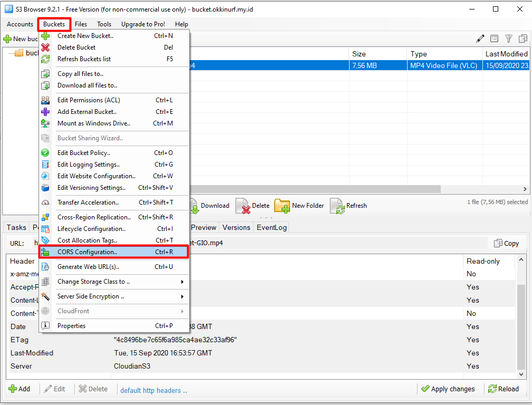Click the Transfer Acceleration gauge icon
532x405 pixels.
click(x=45, y=202)
